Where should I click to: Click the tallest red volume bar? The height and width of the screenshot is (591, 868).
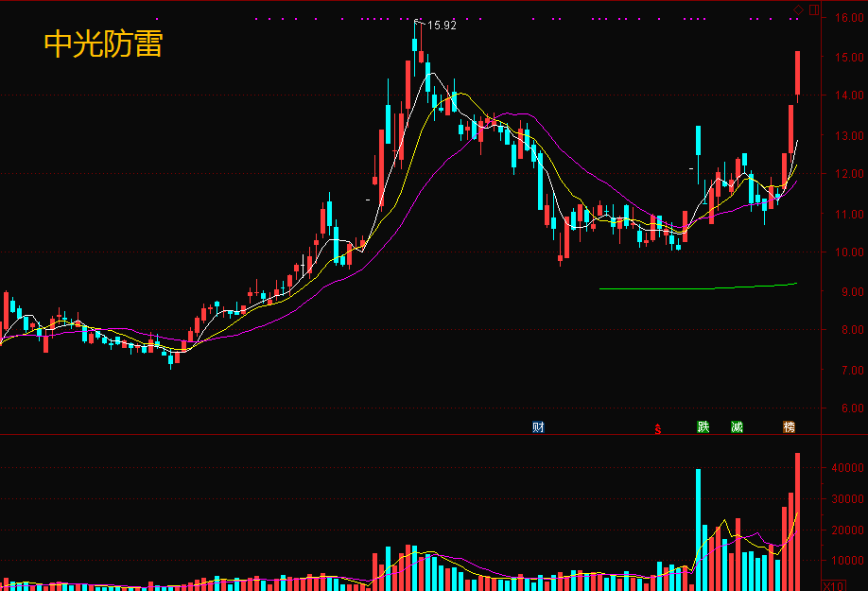[798, 522]
